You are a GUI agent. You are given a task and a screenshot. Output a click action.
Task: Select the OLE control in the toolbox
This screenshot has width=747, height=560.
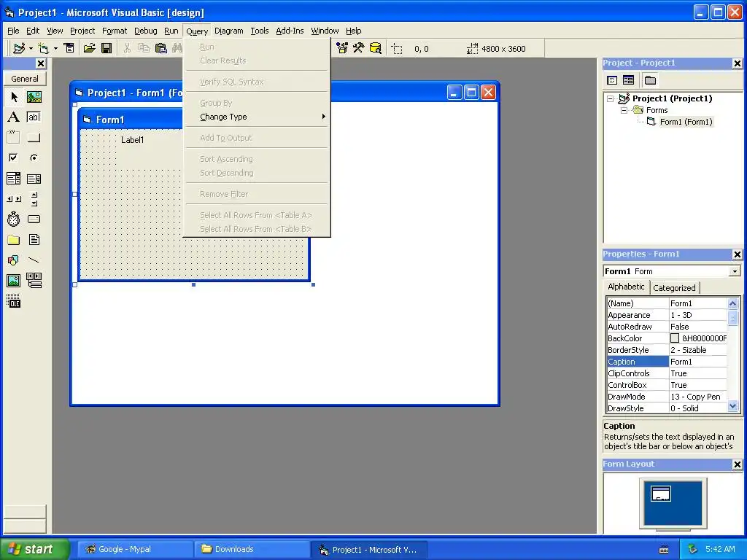(14, 301)
